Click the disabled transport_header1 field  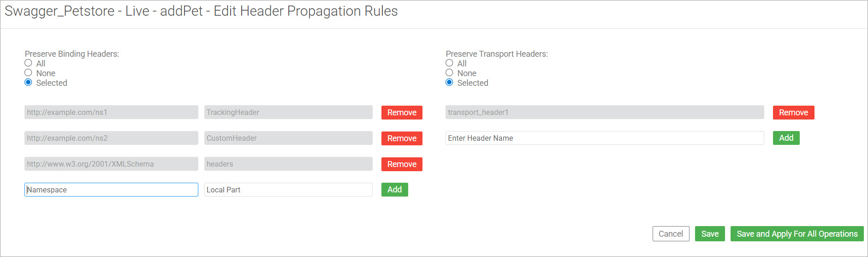[604, 112]
